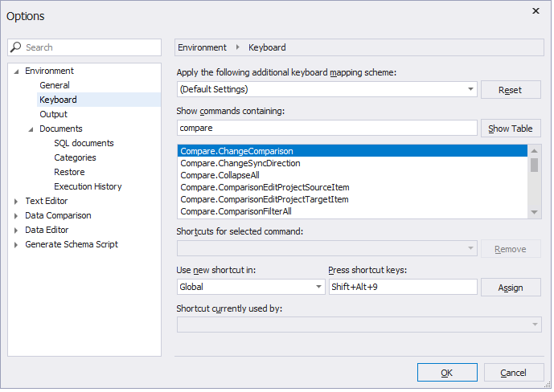
Task: Open keyboard mapping scheme dropdown
Action: click(x=326, y=89)
